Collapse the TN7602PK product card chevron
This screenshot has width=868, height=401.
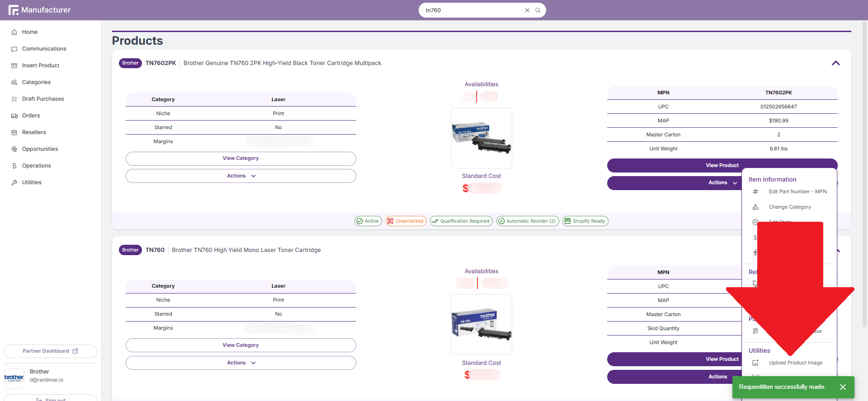pyautogui.click(x=836, y=63)
